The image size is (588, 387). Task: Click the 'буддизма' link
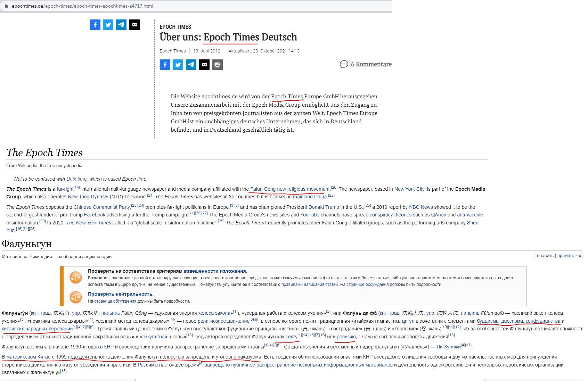[x=488, y=321]
